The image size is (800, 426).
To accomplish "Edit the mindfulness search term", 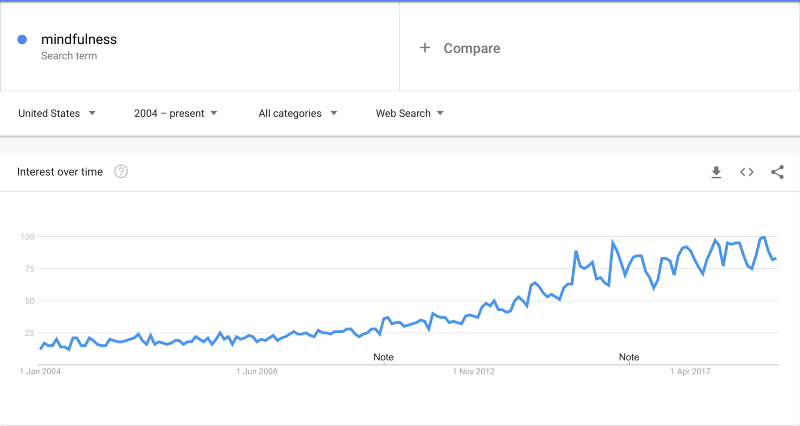I will click(79, 40).
